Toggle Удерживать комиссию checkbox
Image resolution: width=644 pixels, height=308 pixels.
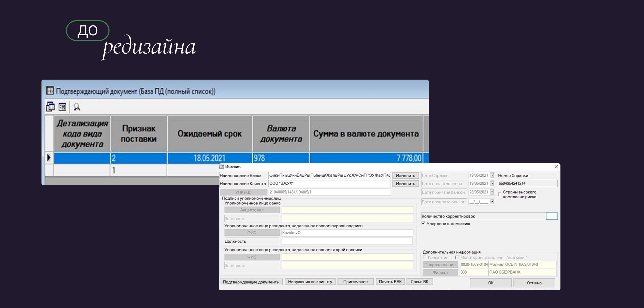tap(423, 223)
